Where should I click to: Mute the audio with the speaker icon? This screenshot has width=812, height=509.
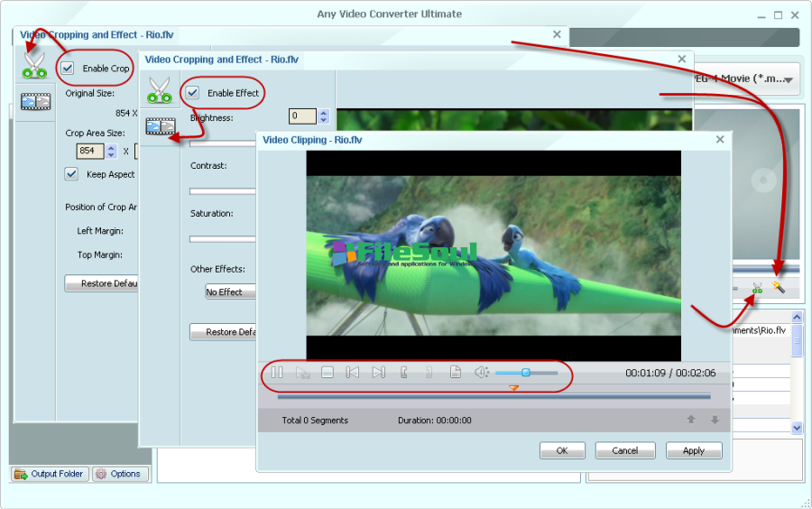[481, 373]
